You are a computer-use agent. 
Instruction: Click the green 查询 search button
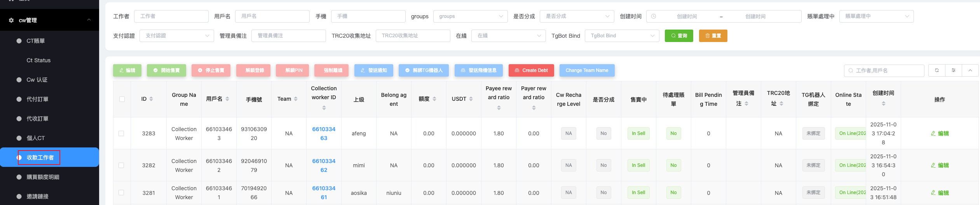678,36
